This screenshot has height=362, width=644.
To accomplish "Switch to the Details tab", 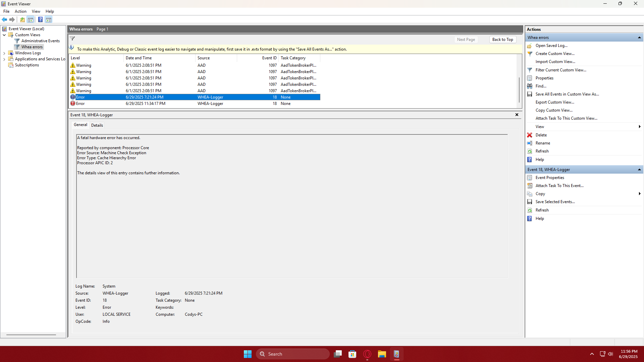I will (97, 125).
